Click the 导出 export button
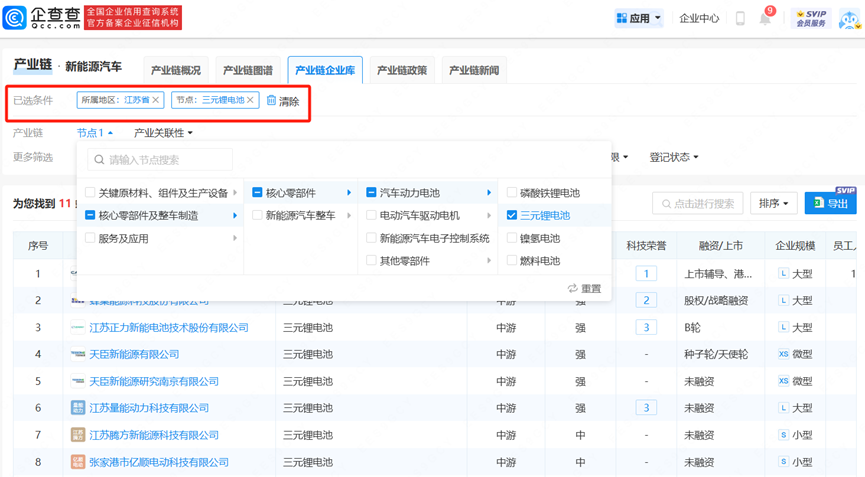The image size is (865, 477). pyautogui.click(x=830, y=203)
